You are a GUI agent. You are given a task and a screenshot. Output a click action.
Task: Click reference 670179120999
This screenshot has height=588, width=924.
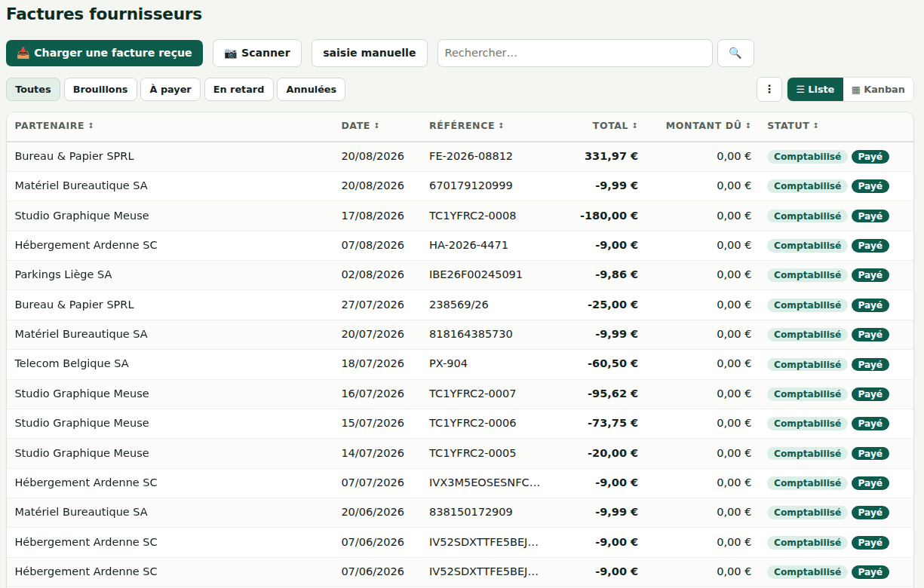471,185
